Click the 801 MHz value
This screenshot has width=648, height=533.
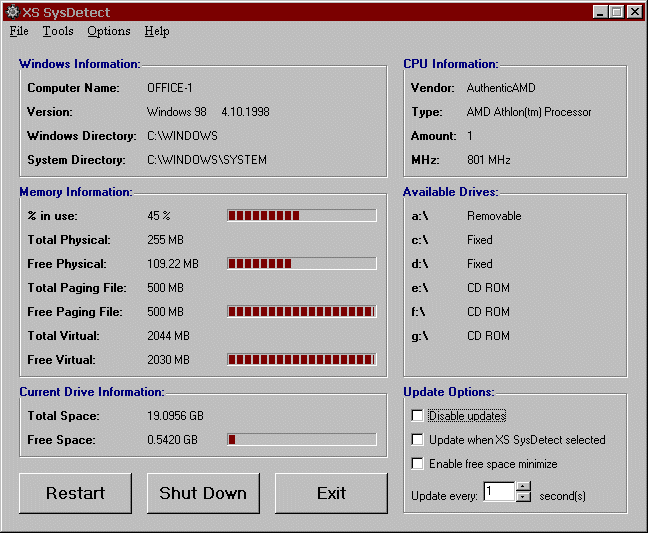489,160
